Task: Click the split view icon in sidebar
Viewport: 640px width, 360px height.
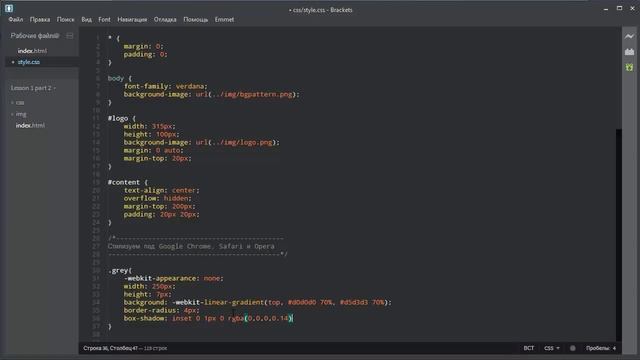Action: tap(70, 36)
